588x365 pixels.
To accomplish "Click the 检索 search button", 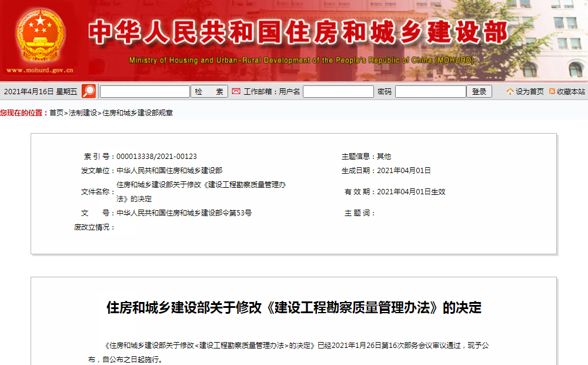I will pos(209,92).
